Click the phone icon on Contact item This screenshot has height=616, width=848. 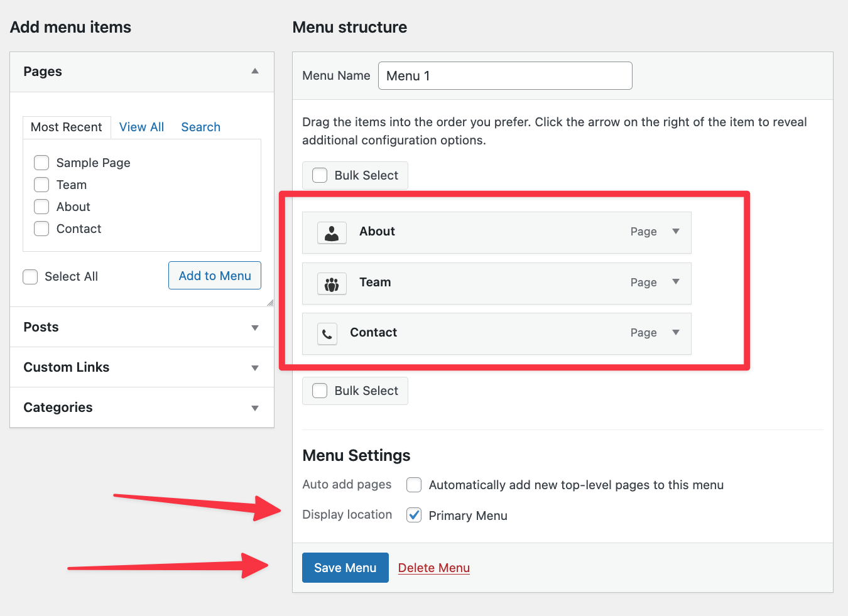click(x=327, y=334)
